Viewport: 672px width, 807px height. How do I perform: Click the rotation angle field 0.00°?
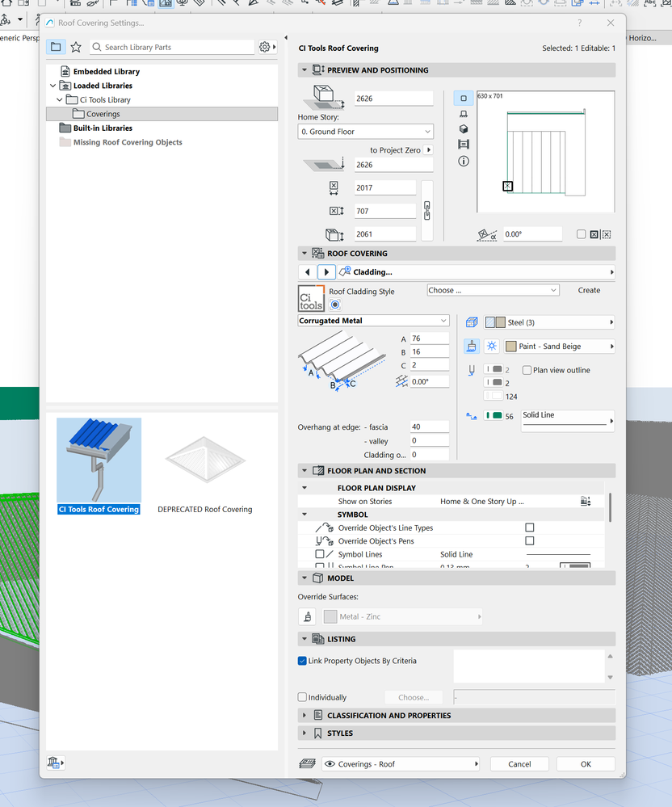point(531,234)
